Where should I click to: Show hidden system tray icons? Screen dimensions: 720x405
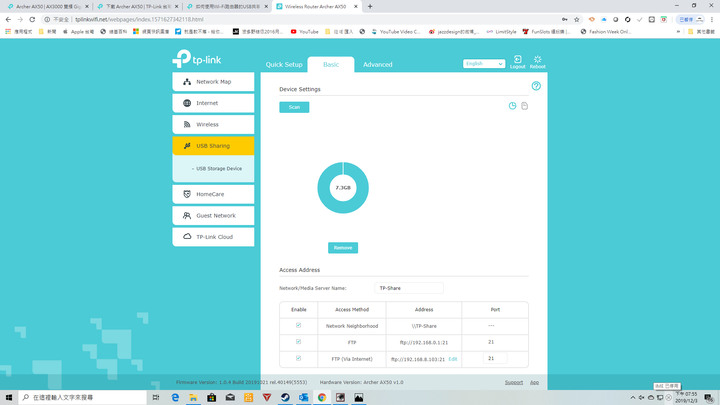coord(633,398)
